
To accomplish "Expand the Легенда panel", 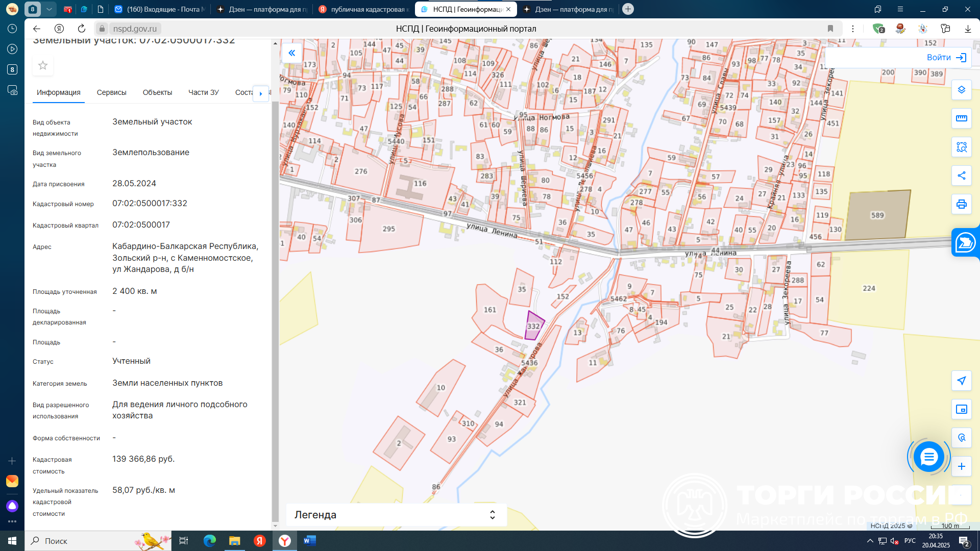I will coord(492,515).
